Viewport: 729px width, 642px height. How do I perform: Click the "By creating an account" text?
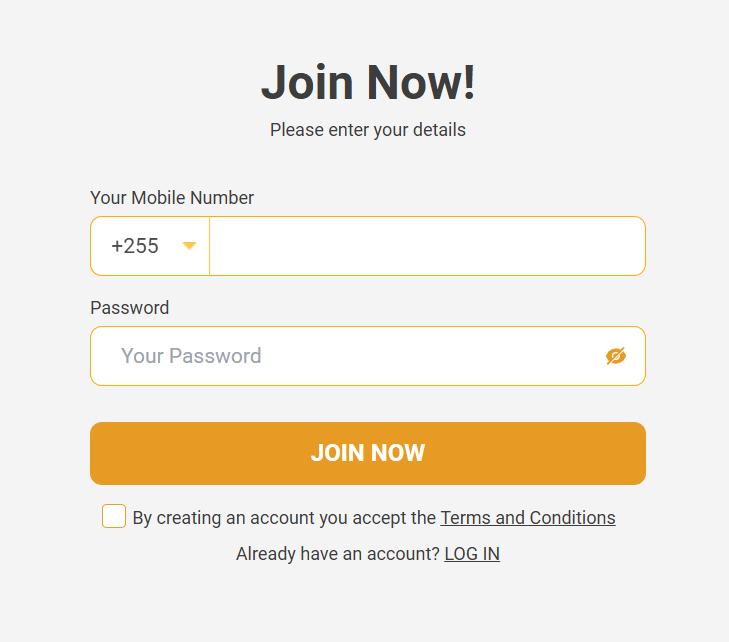point(284,518)
